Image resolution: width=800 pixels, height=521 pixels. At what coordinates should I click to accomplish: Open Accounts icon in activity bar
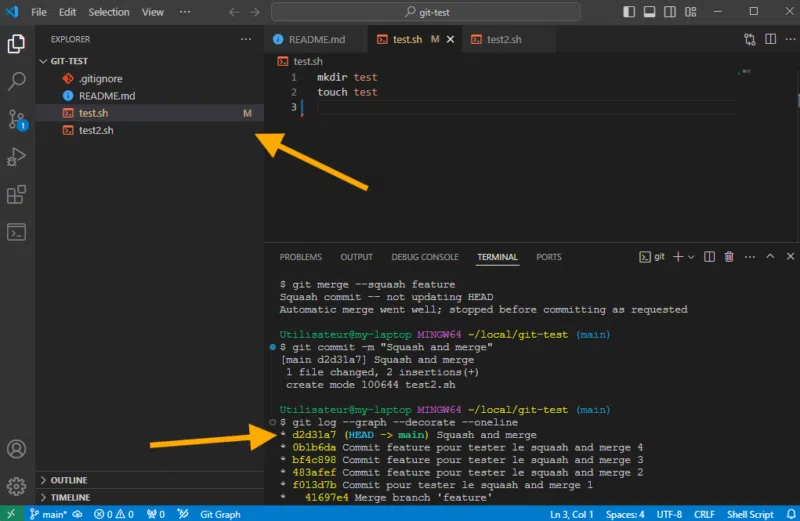[16, 450]
